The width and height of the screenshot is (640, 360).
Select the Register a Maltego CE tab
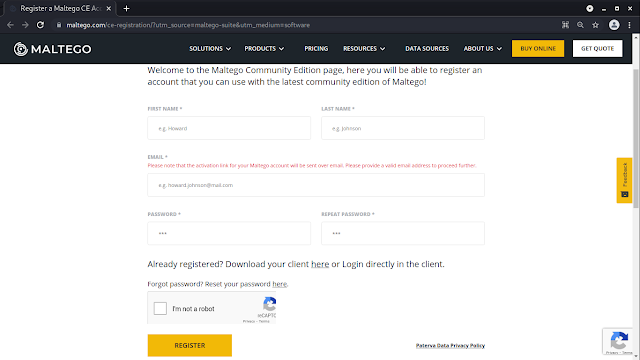click(x=60, y=8)
